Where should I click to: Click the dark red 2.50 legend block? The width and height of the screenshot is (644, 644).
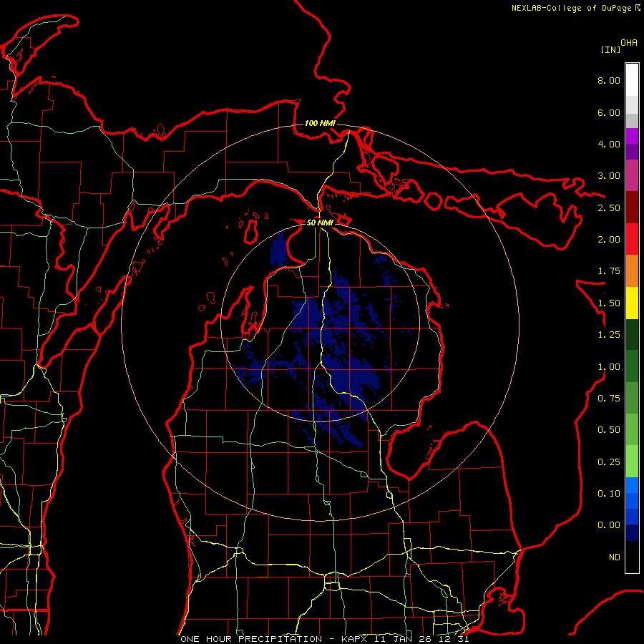[632, 208]
